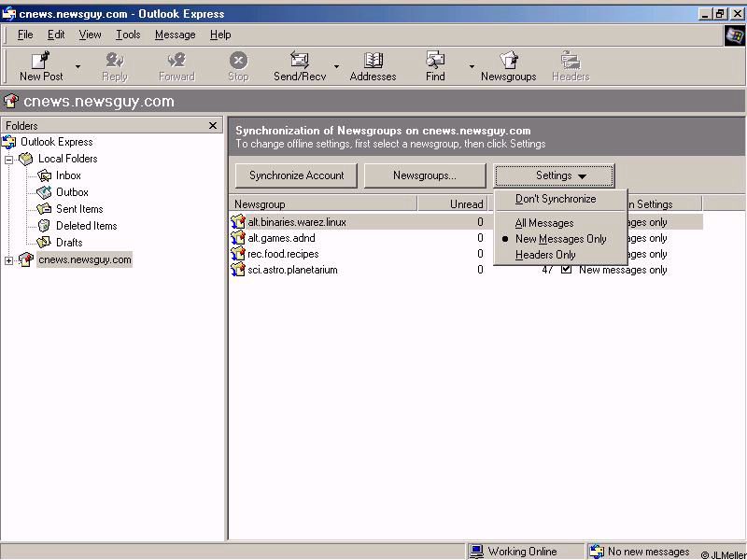
Task: Close the Folders pane
Action: [x=213, y=125]
